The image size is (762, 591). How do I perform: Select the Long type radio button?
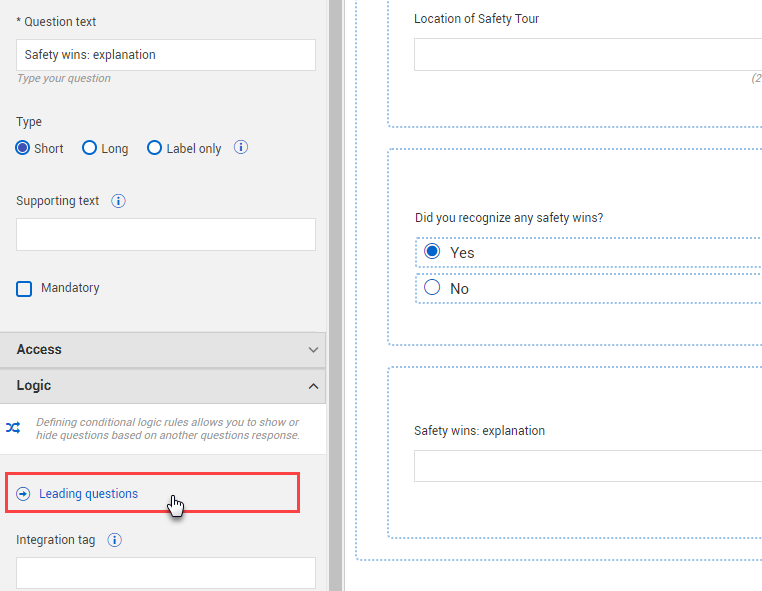(90, 148)
